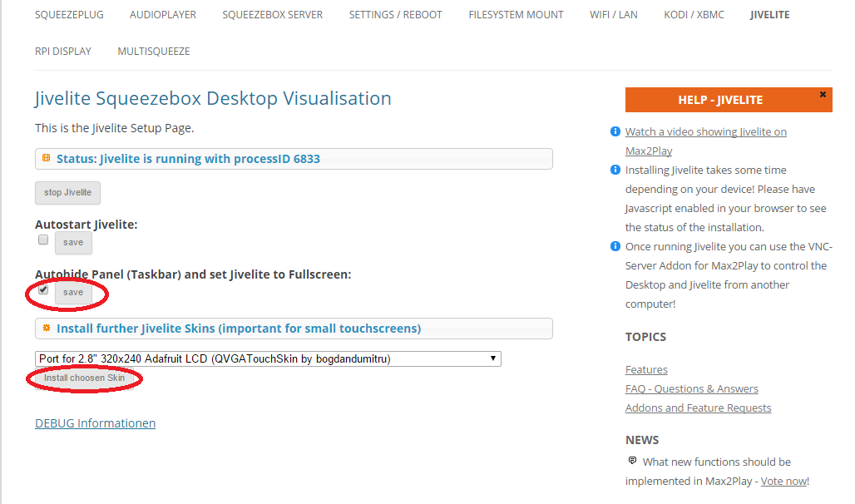
Task: Click info icon beside Once running Jivelite note
Action: tap(615, 246)
